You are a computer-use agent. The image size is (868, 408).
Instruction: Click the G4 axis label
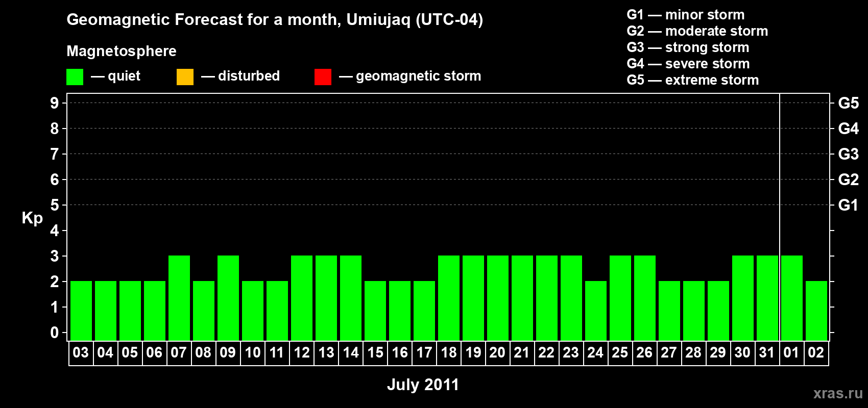coord(848,129)
